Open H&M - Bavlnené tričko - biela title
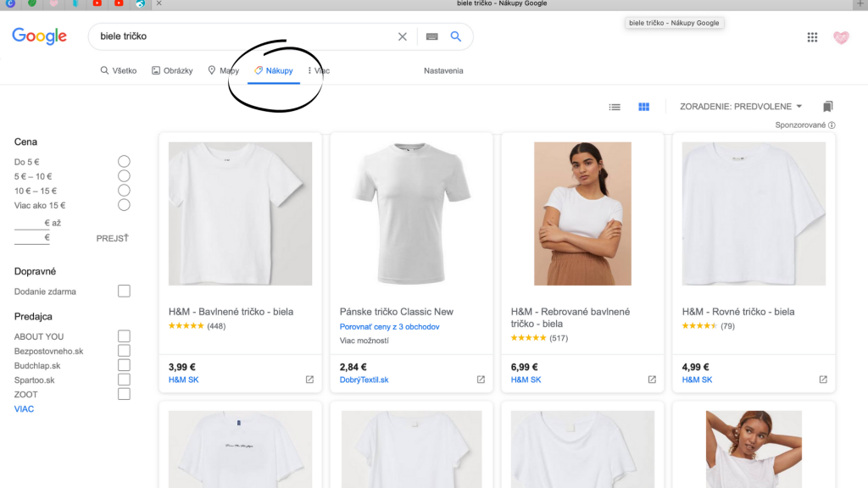Viewport: 868px width, 488px height. (x=231, y=312)
